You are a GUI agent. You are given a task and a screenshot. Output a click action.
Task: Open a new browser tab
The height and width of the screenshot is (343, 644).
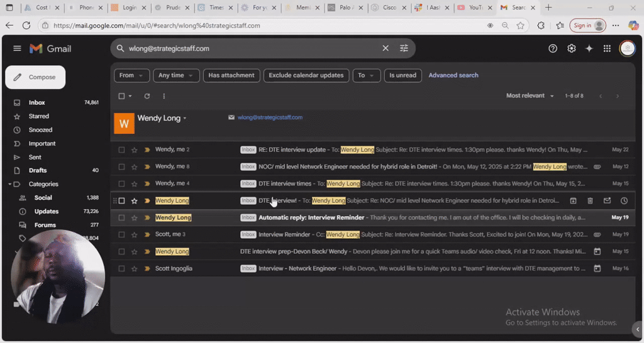(x=548, y=8)
